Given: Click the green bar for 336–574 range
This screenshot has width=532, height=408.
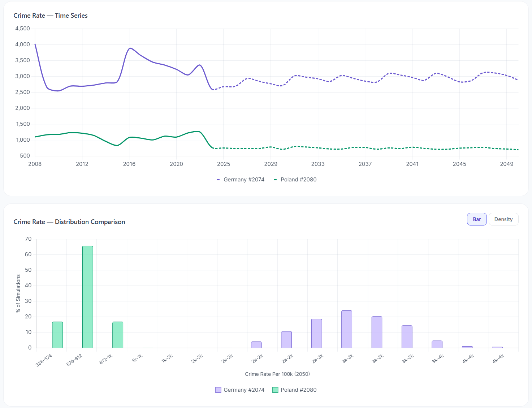Looking at the screenshot, I should click(x=57, y=335).
